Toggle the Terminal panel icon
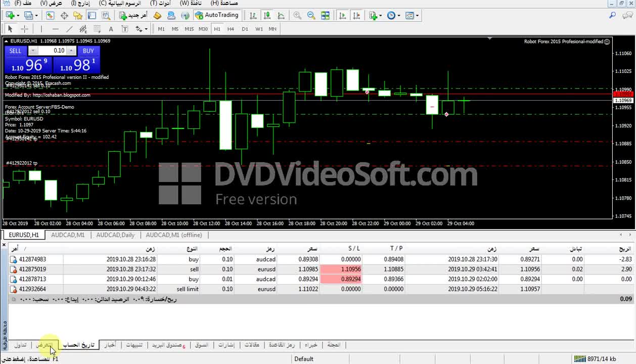The image size is (636, 364). [x=92, y=16]
